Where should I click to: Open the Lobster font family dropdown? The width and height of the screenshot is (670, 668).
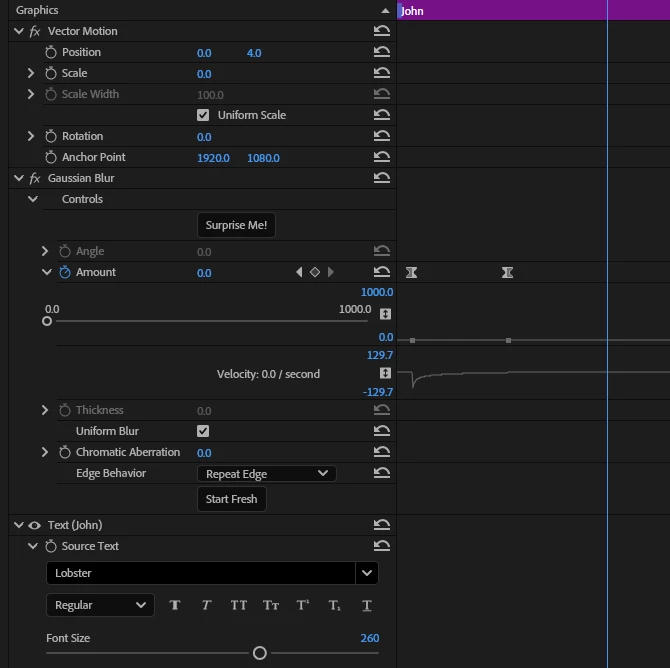[367, 573]
